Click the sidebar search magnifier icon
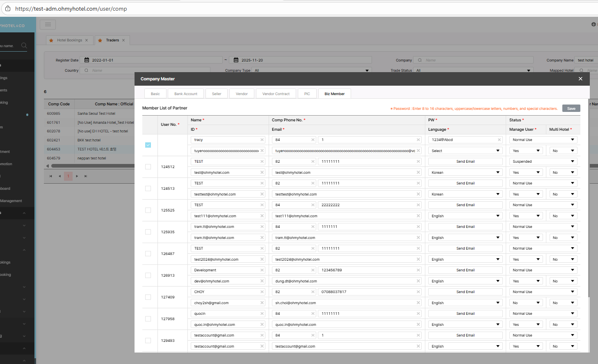This screenshot has width=598, height=364. 24,45
